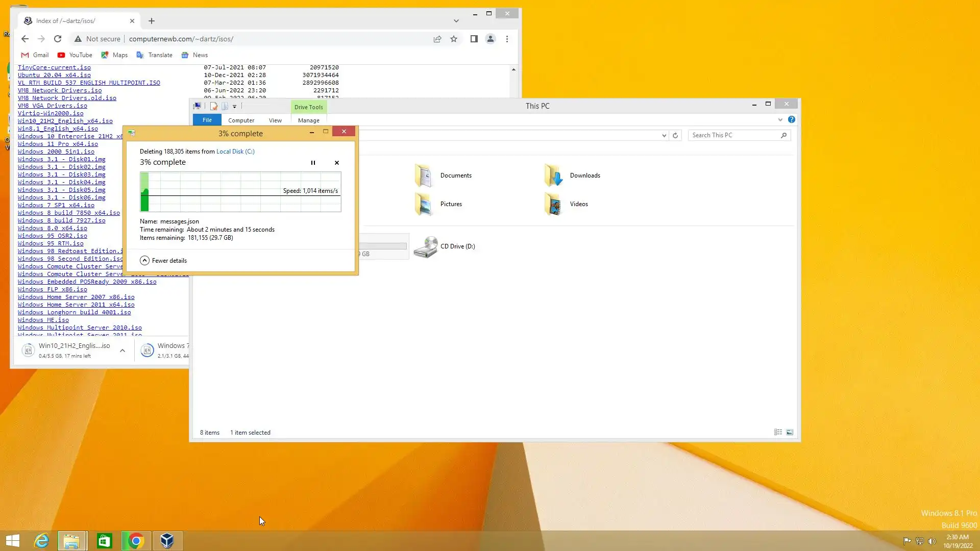
Task: Open Windows_7_SP1_x64.iso link
Action: point(56,205)
